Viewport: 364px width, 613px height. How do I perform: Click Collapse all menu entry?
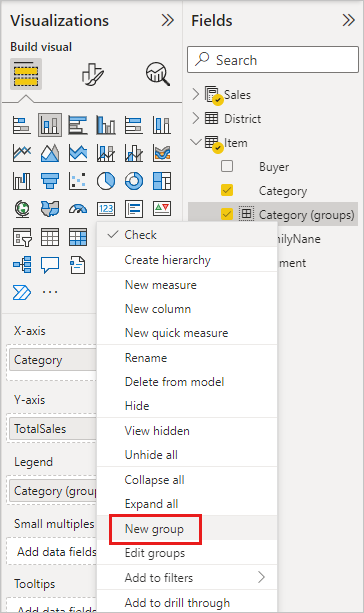click(x=187, y=480)
